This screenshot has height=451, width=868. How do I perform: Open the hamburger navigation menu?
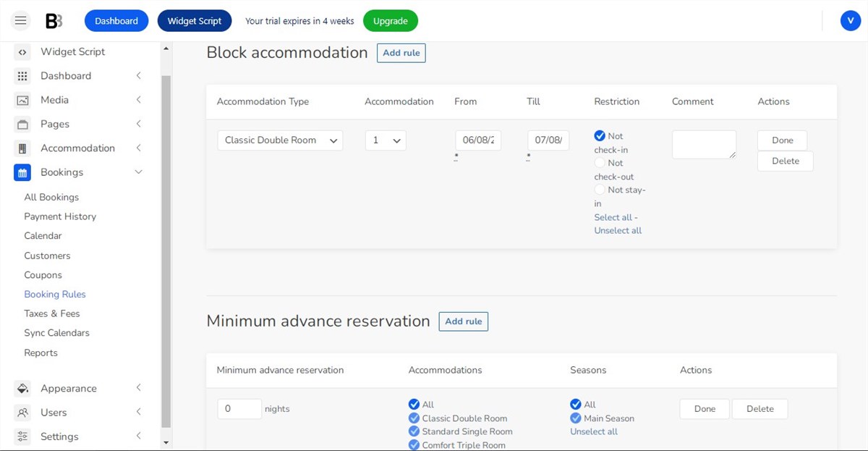[20, 20]
